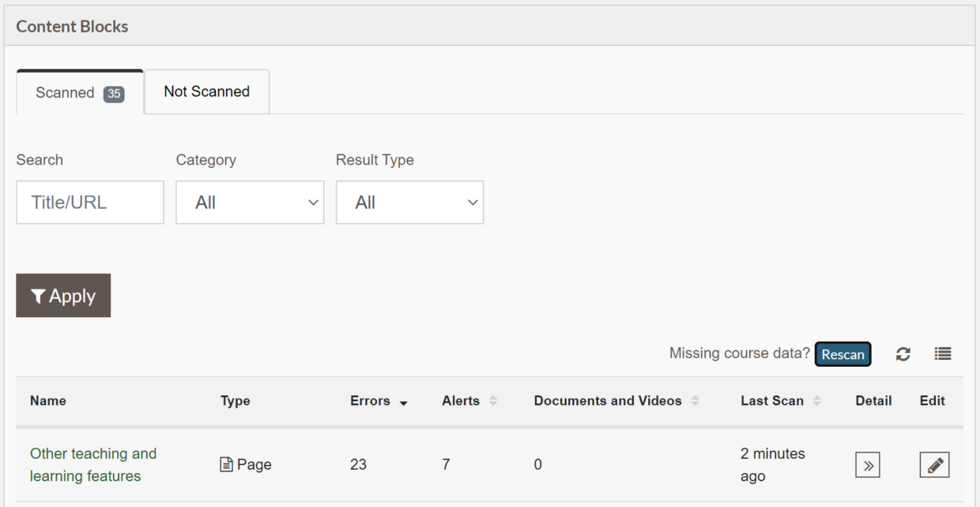This screenshot has width=980, height=507.
Task: Click the Alerts column sort arrows
Action: pos(492,401)
